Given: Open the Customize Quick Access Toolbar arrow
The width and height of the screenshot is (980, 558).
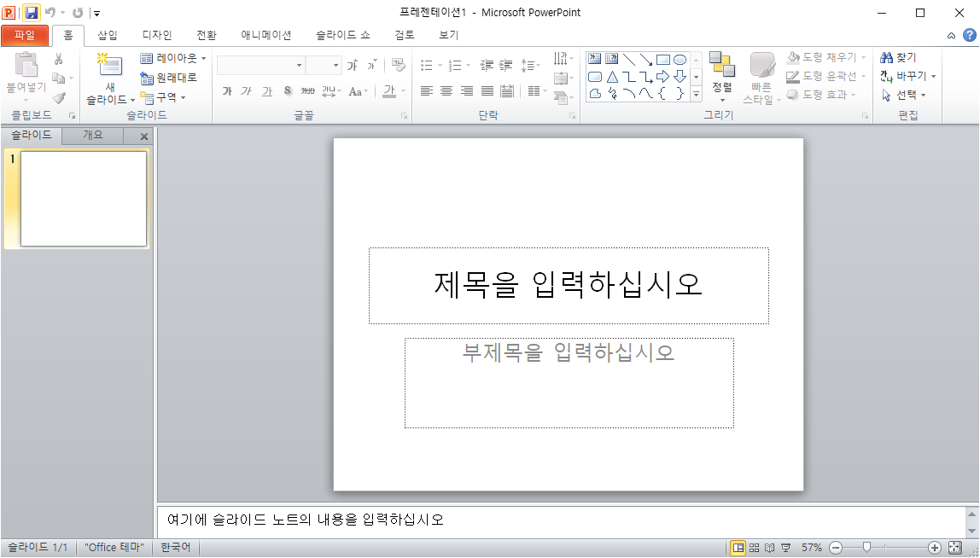Looking at the screenshot, I should coord(96,13).
